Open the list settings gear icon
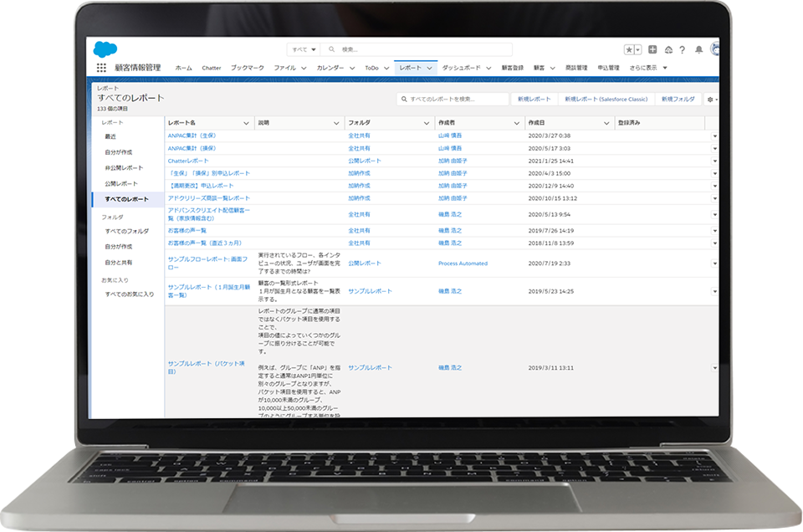 tap(711, 99)
